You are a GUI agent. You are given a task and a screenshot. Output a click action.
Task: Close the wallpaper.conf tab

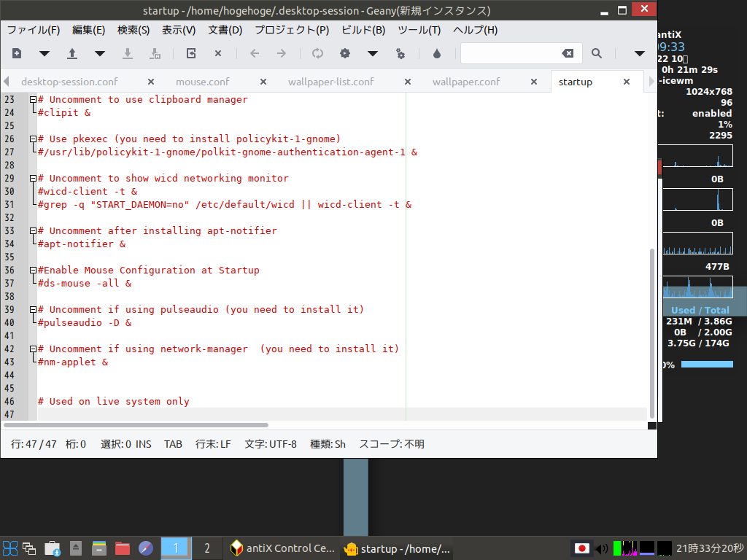coord(534,82)
